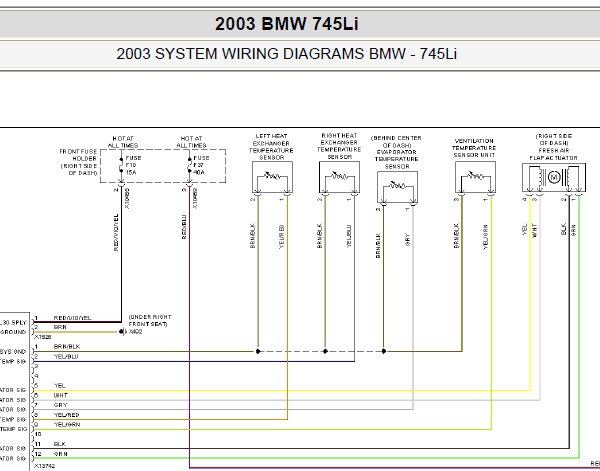
Task: Click the horizontal "RED/VIO/YEL" label at pin 1
Action: (72, 318)
